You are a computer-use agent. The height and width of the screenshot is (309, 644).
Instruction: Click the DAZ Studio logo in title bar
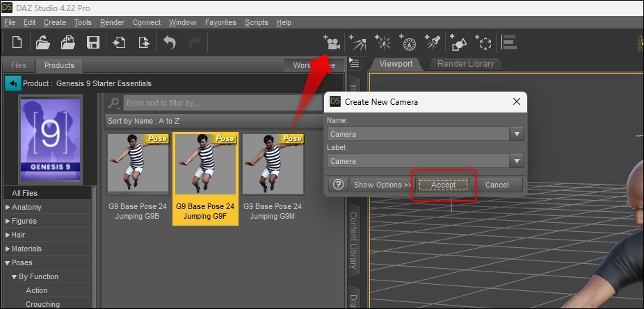click(7, 8)
